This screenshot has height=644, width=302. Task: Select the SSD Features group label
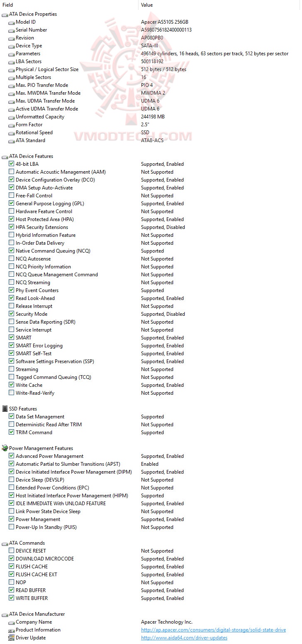pyautogui.click(x=23, y=409)
